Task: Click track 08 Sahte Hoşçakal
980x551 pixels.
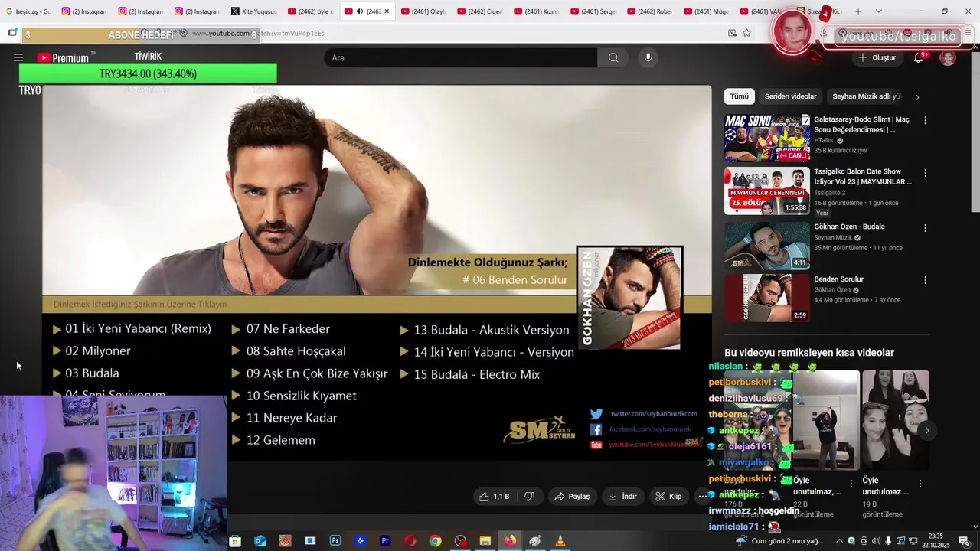Action: pos(289,350)
